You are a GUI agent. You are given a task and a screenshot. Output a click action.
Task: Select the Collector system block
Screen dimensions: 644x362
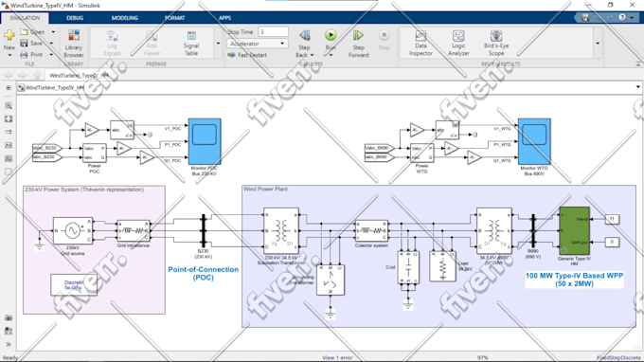371,231
